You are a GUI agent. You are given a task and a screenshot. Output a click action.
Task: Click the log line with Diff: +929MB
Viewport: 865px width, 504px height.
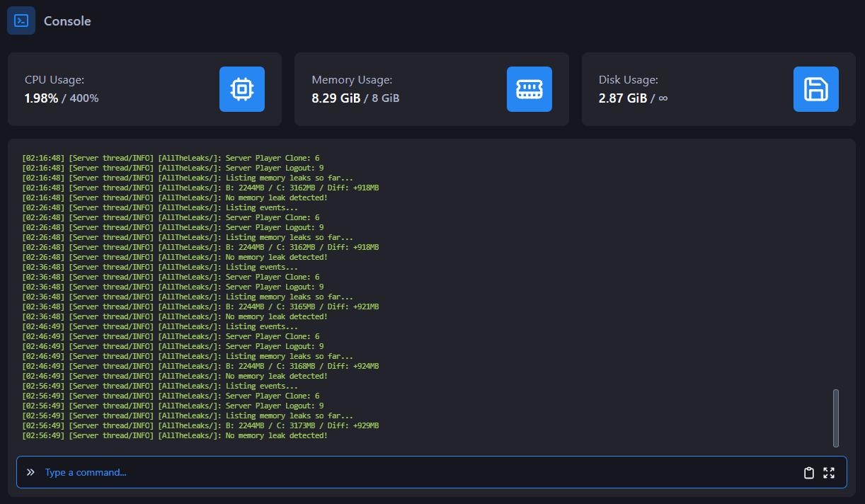tap(200, 426)
